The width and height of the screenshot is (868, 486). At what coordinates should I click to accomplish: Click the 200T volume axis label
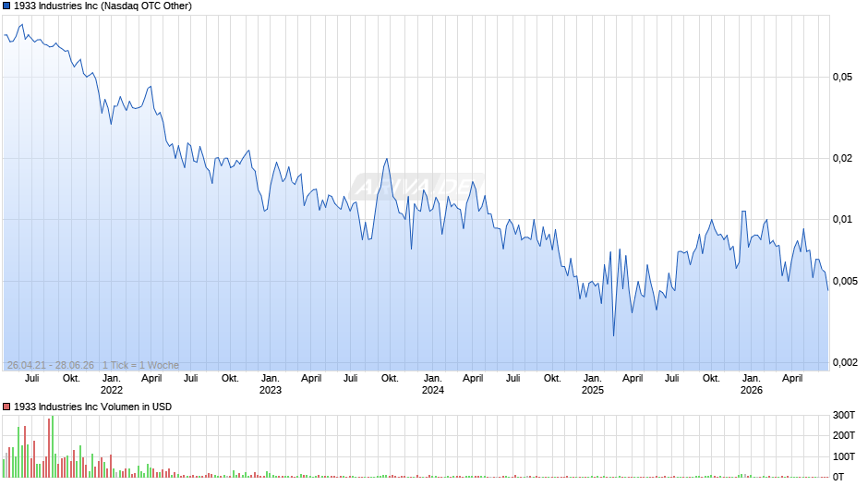(844, 435)
